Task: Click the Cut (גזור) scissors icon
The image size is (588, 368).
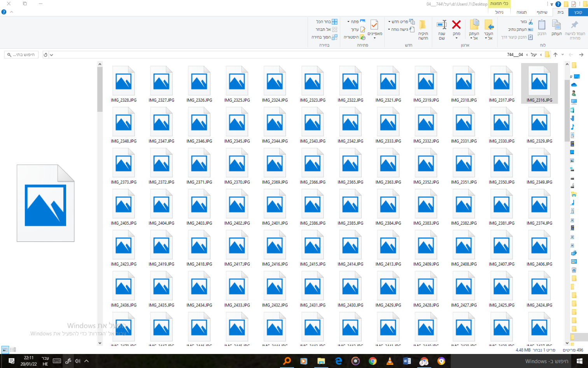Action: [530, 22]
